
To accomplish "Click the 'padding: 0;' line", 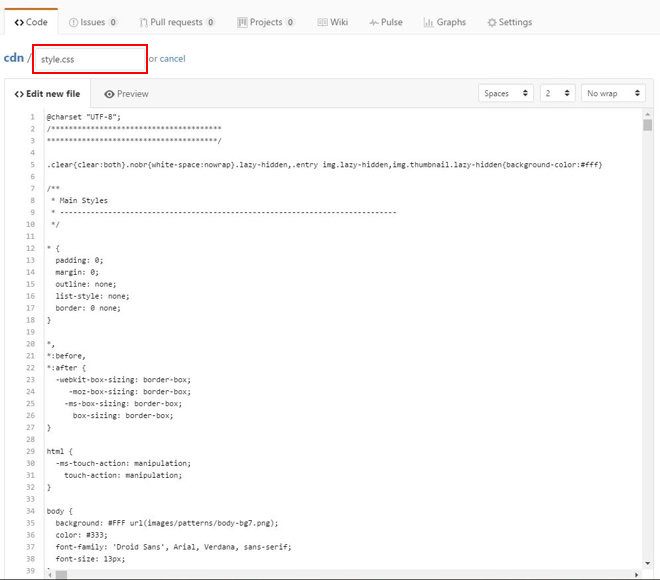I will point(79,260).
